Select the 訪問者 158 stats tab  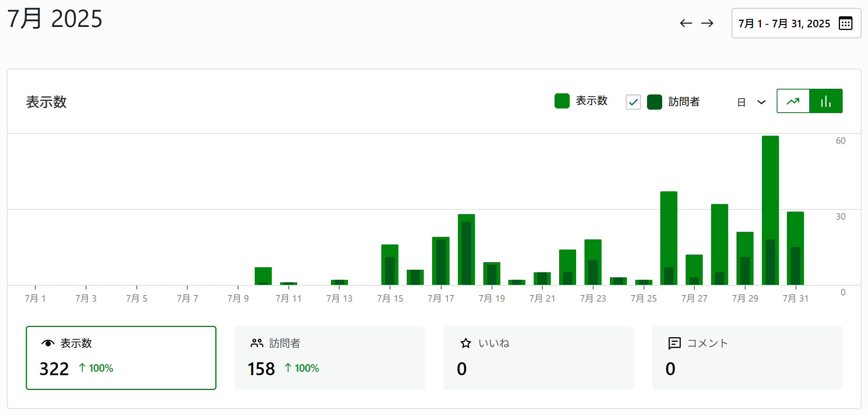tap(330, 358)
